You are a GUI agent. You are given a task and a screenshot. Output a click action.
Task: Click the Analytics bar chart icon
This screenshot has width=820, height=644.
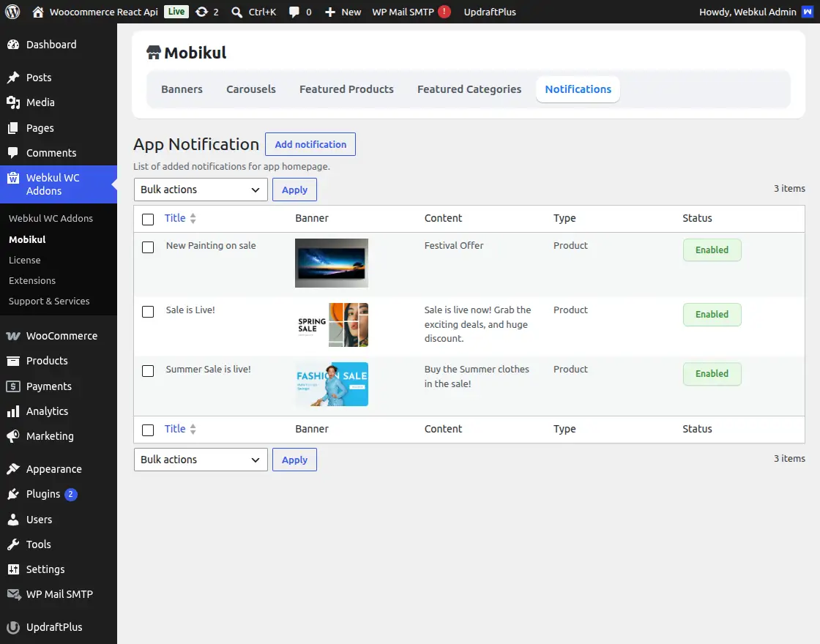pyautogui.click(x=13, y=411)
